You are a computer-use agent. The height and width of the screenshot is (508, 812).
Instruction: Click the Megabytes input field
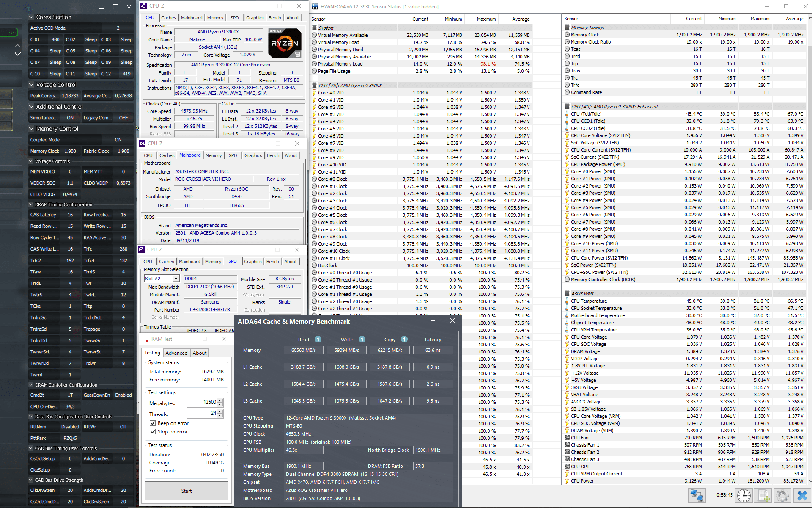click(202, 402)
